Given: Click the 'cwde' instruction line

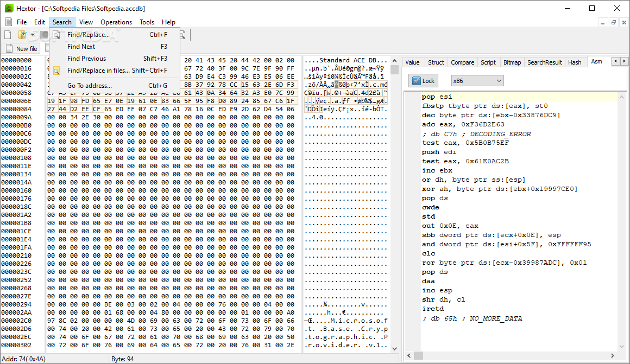Looking at the screenshot, I should pos(430,207).
